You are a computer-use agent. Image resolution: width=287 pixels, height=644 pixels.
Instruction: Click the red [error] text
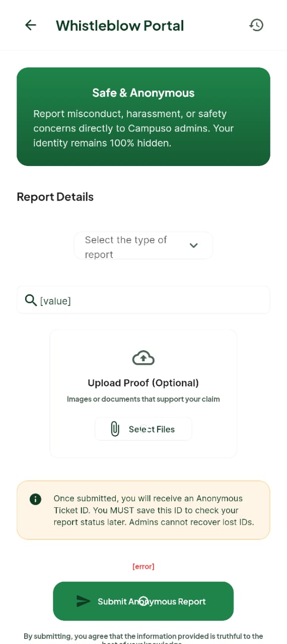click(143, 567)
